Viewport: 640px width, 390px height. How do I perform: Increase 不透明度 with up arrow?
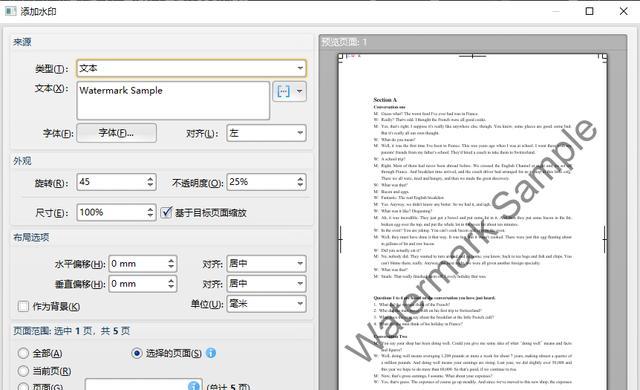pos(300,178)
